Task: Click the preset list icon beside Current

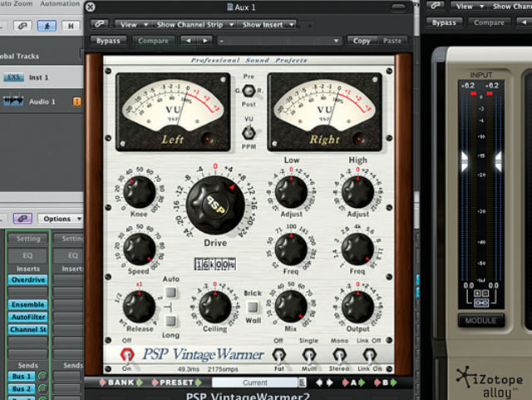Action: [x=302, y=383]
